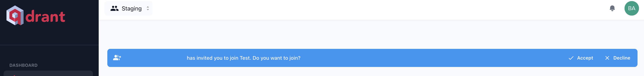Click the red 'drant' wordmark text
Viewport: 644px width, 76px height.
pos(45,17)
